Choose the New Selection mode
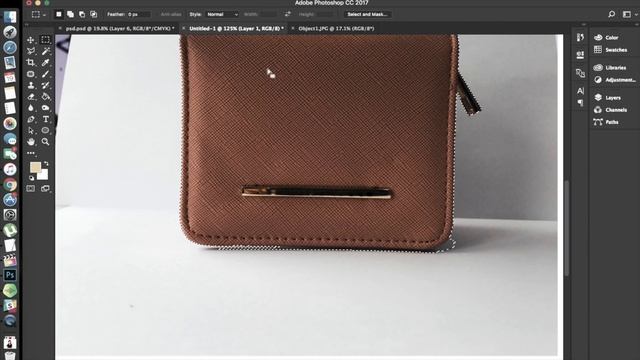 pos(59,14)
